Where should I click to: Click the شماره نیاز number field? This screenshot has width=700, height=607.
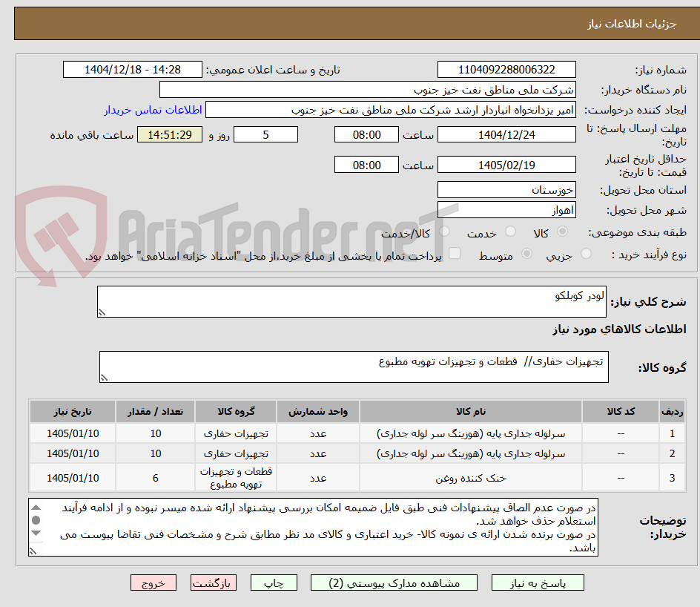click(506, 70)
